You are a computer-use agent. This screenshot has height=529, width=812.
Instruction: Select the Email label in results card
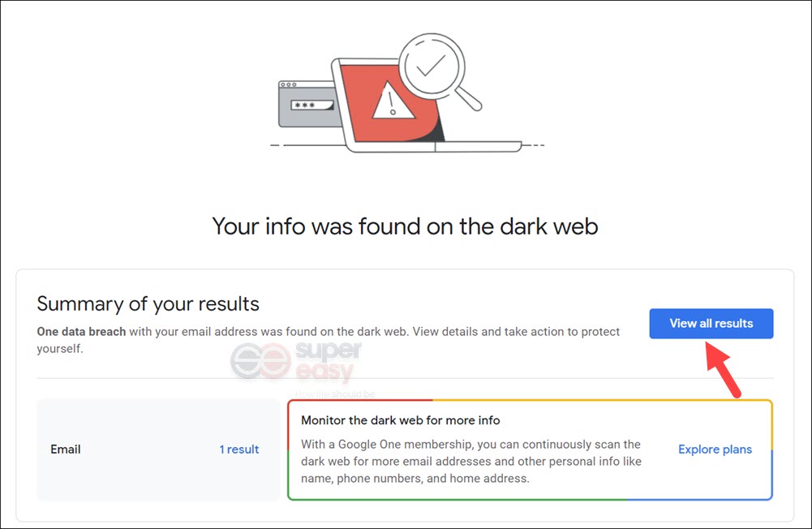[65, 449]
